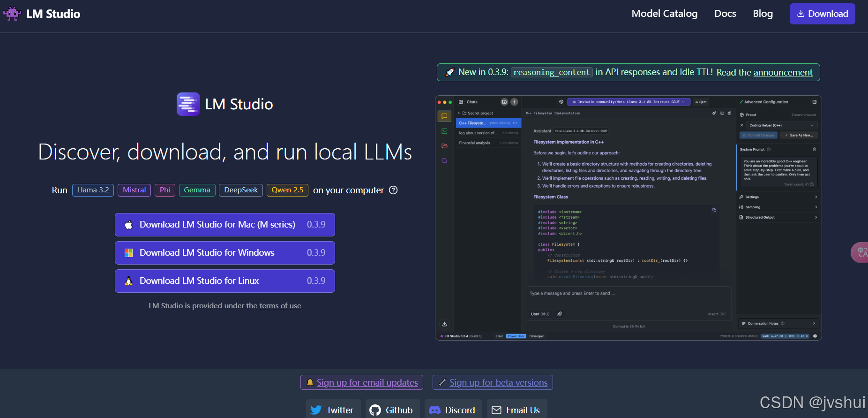Image resolution: width=868 pixels, height=418 pixels.
Task: Click the copy icon on the code block
Action: [x=714, y=210]
